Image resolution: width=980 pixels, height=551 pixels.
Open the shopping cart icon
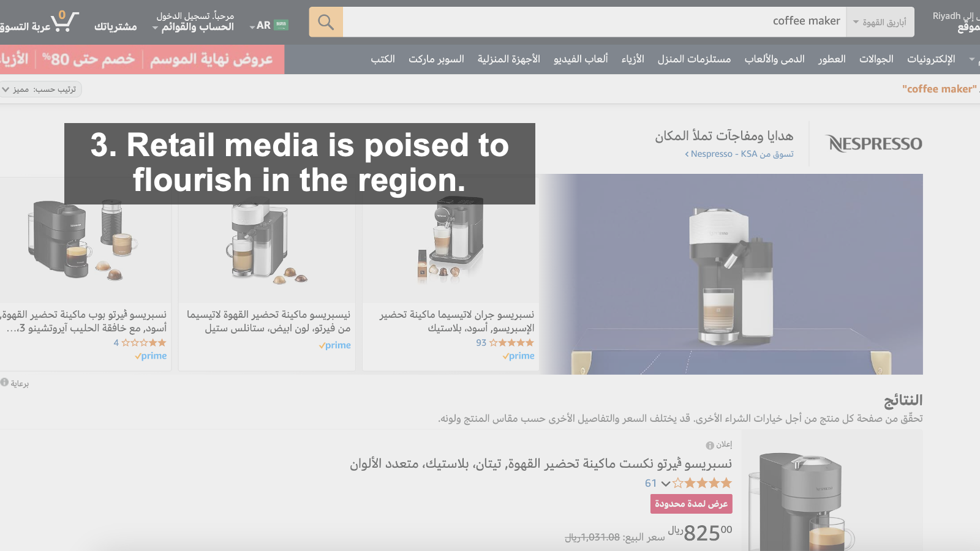(x=64, y=21)
